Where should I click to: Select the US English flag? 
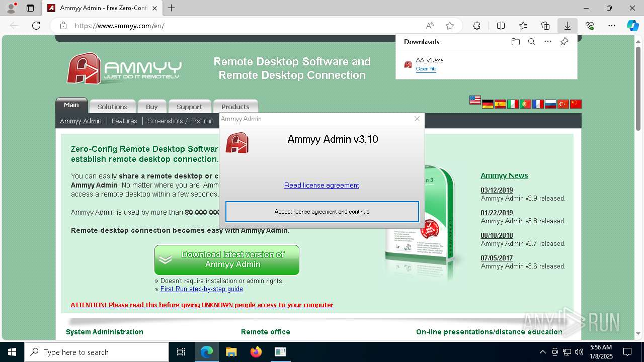pyautogui.click(x=475, y=100)
